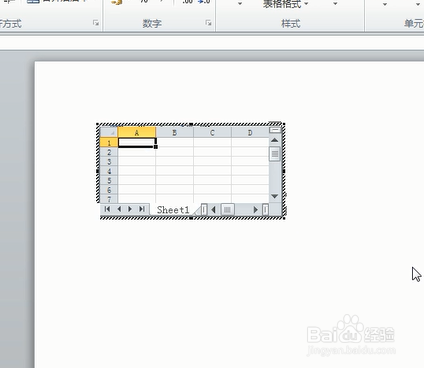
Task: Click the vertical scrollbar down arrow
Action: click(x=275, y=196)
